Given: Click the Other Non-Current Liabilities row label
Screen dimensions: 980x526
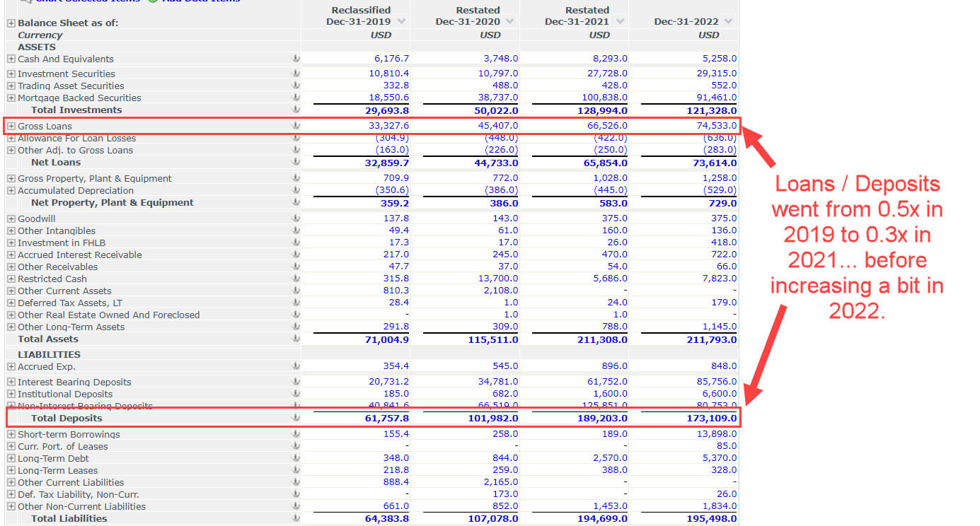Looking at the screenshot, I should coord(81,506).
